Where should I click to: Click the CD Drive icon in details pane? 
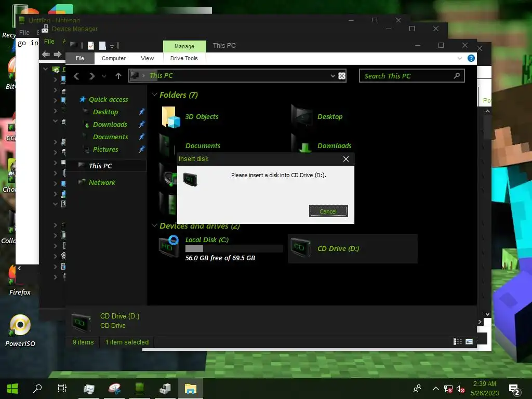point(81,322)
